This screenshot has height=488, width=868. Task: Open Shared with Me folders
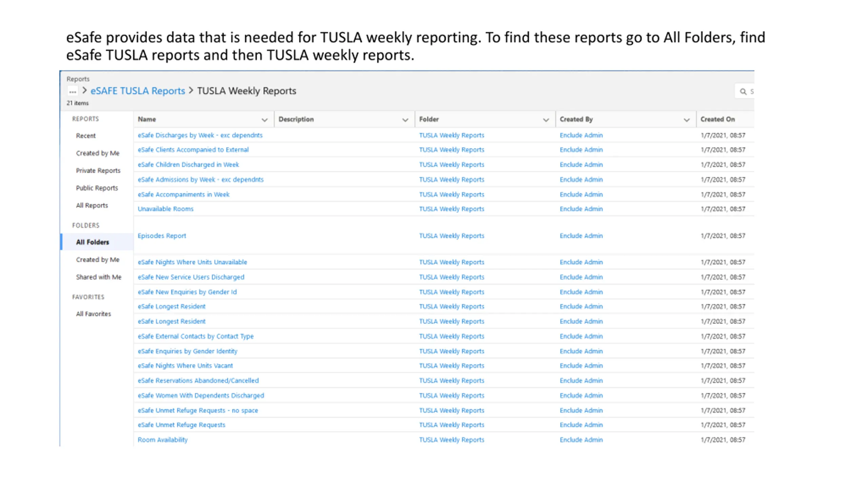tap(99, 277)
